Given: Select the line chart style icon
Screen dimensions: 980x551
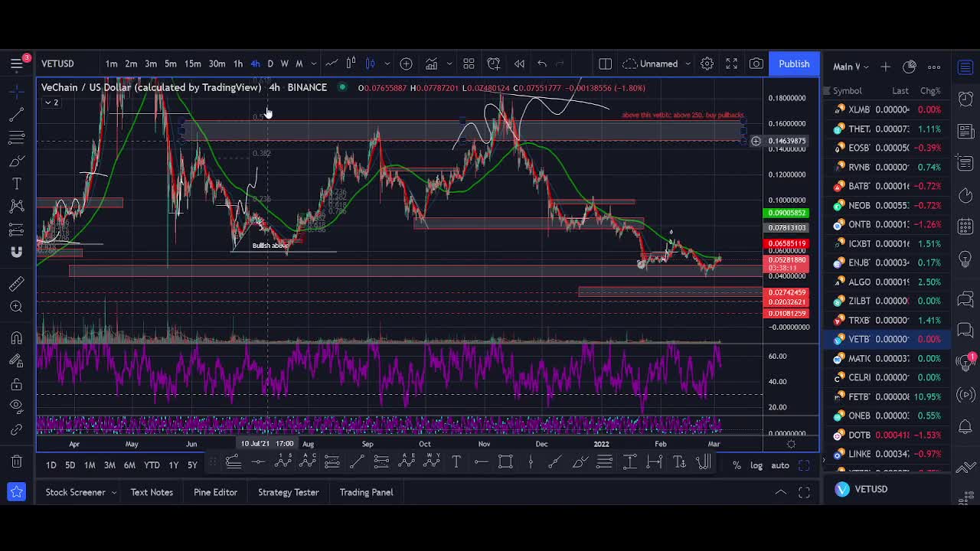Looking at the screenshot, I should 332,64.
